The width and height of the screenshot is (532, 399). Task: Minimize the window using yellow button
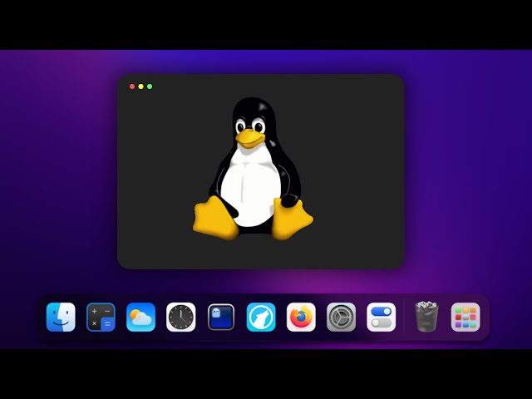click(140, 86)
